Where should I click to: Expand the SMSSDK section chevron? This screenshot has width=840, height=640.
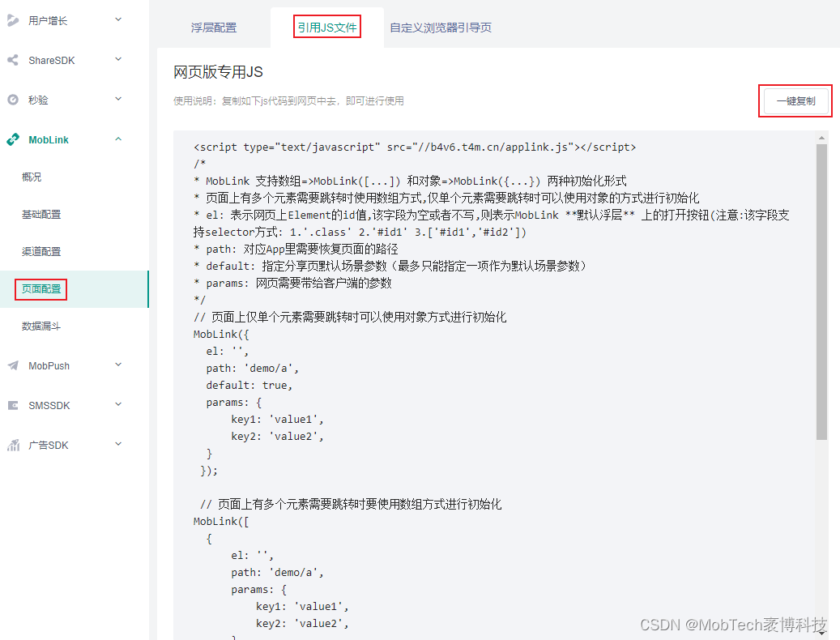(x=118, y=405)
